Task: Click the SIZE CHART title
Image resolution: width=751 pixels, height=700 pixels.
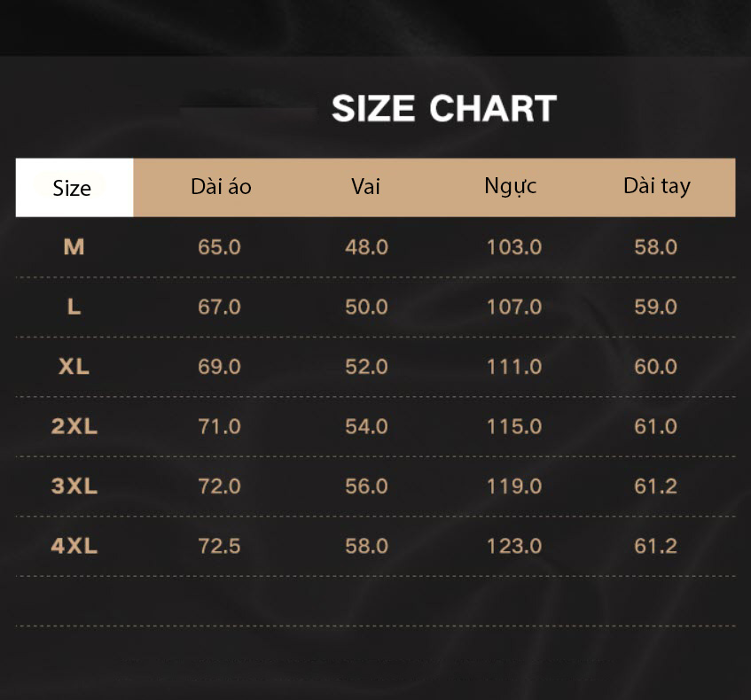Action: pos(444,109)
